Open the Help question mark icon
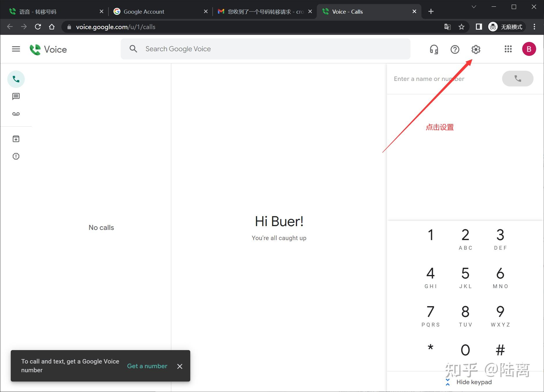 tap(455, 49)
